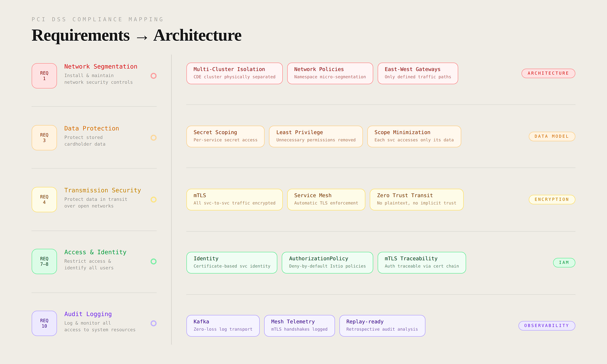
Task: Click 'Protect stored cardholder data' description
Action: click(85, 141)
